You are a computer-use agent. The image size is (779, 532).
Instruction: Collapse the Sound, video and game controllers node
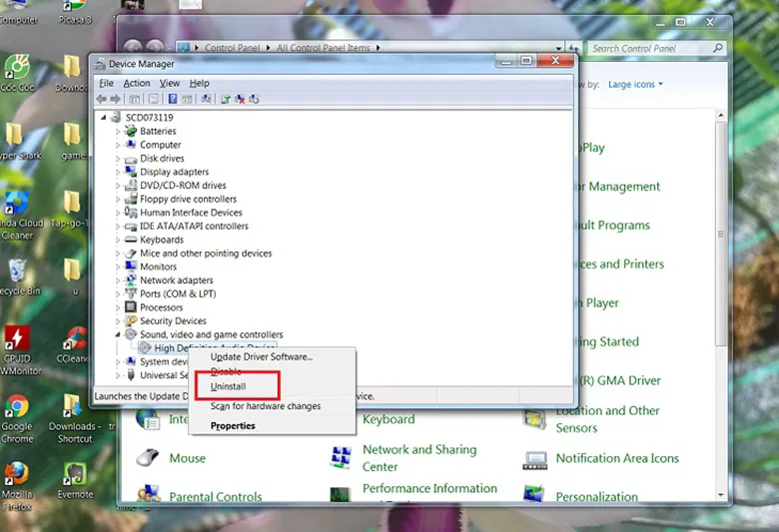coord(119,334)
